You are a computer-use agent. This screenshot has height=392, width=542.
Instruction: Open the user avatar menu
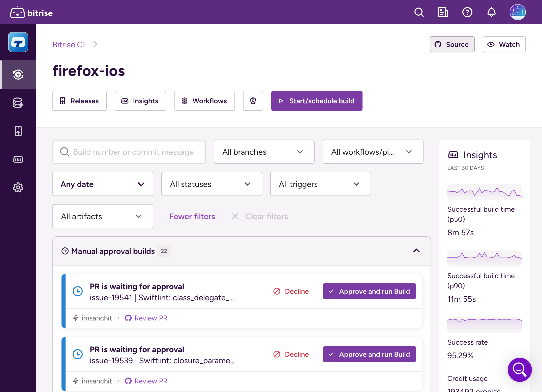[x=518, y=12]
